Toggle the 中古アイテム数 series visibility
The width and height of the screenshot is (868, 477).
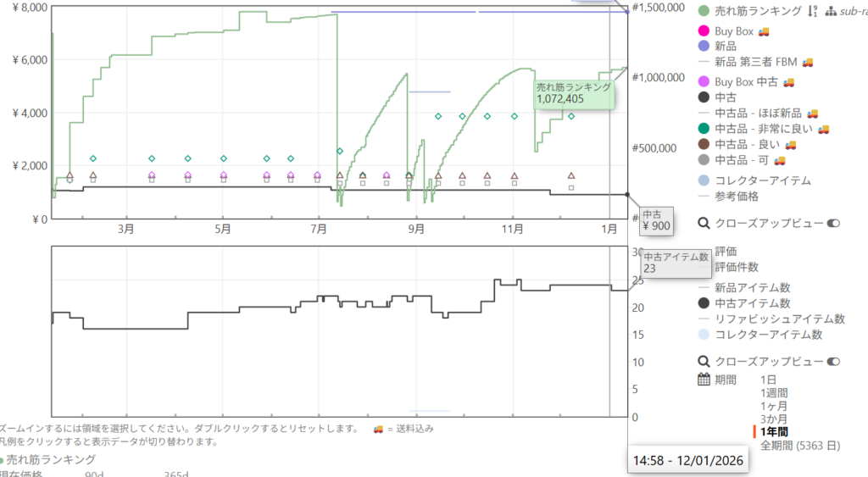click(753, 303)
